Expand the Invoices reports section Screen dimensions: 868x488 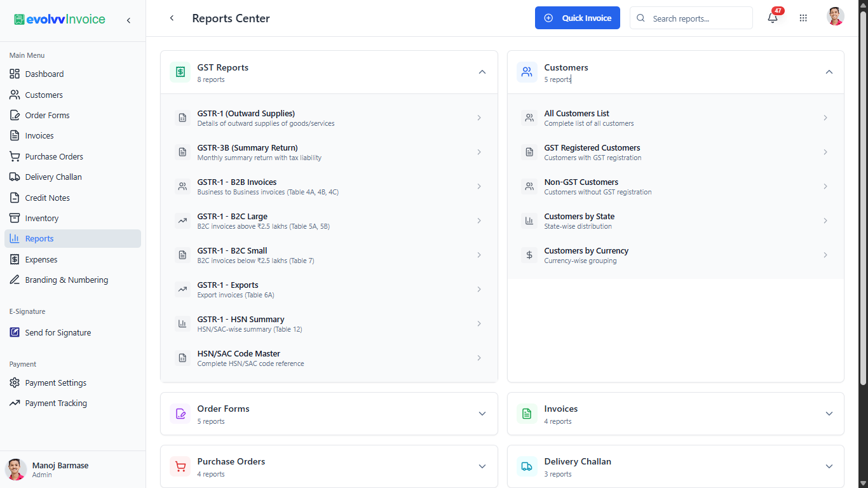(x=829, y=414)
